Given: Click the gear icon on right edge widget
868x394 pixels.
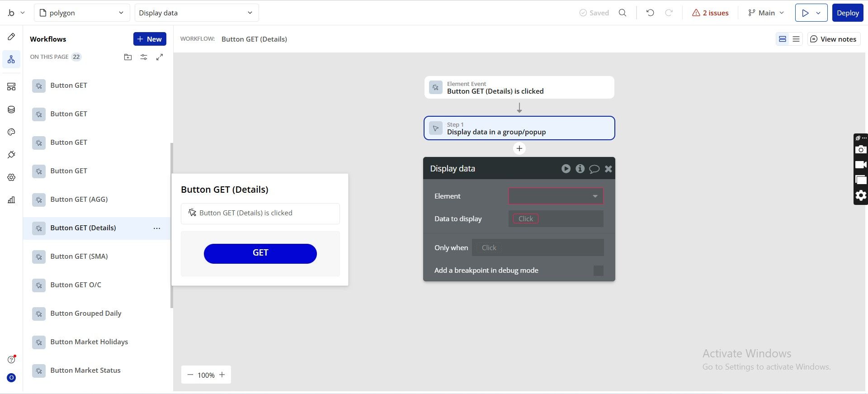Looking at the screenshot, I should point(861,195).
